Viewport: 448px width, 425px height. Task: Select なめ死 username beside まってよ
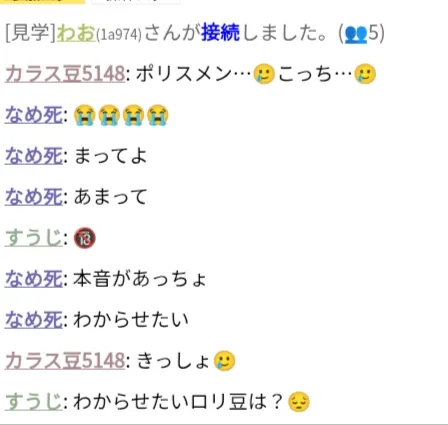pyautogui.click(x=34, y=156)
